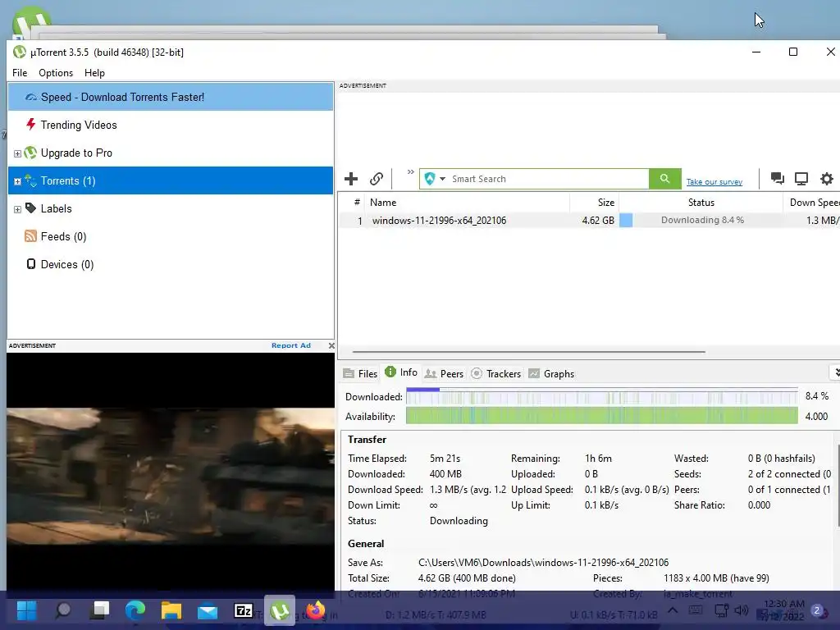Select Upgrade to Pro in sidebar
The image size is (840, 630).
[x=171, y=153]
